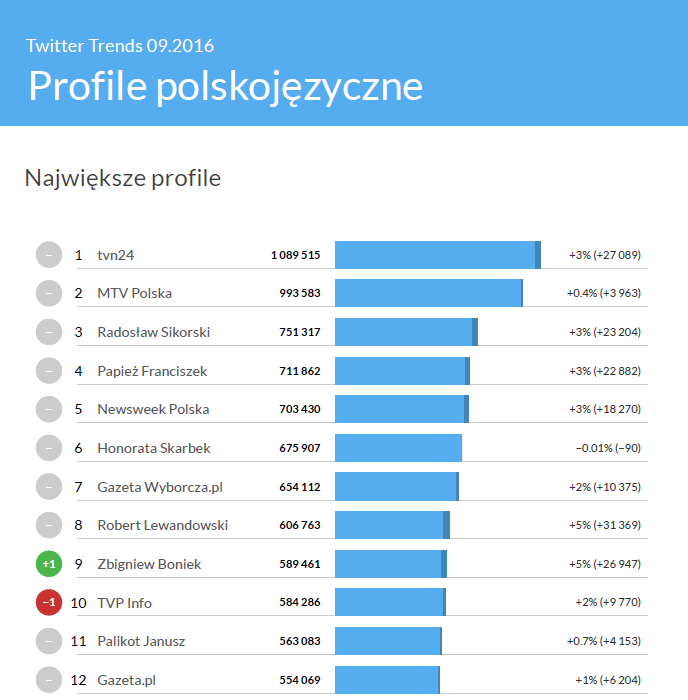Viewport: 688px width, 700px height.
Task: Click the −0.01% (−90) change value
Action: pos(608,448)
